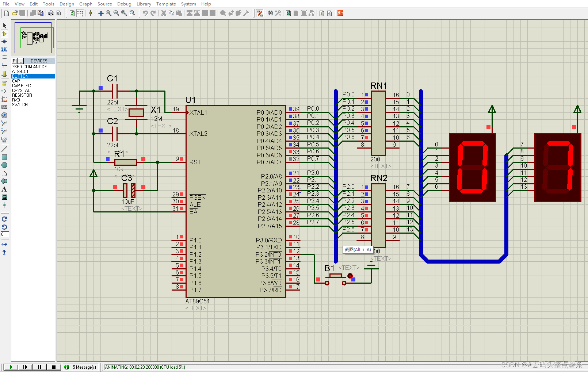Click the X-Mirror horizontal flip icon
Viewport: 588px width, 372px height.
click(x=4, y=244)
